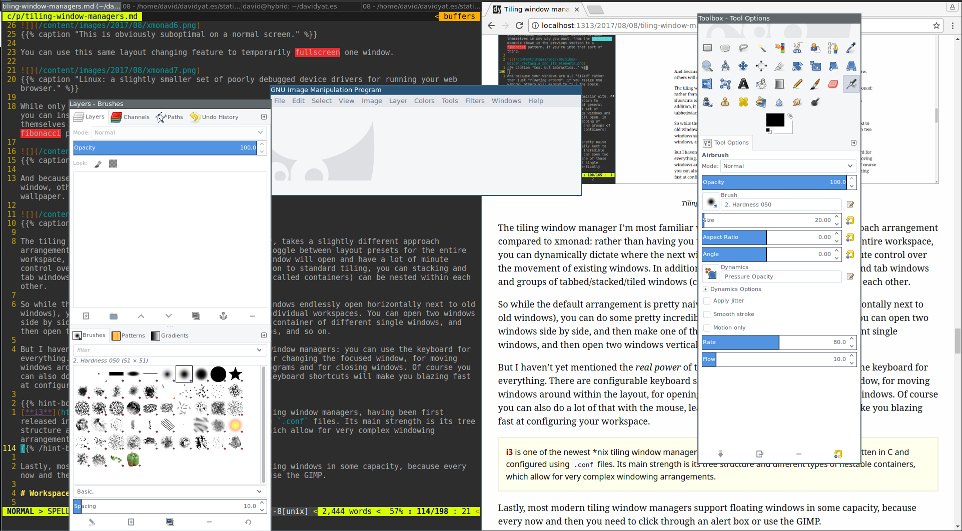Viewport: 962px width, 531px height.
Task: Open the Brushes dock tab configuration arrow
Action: click(264, 335)
